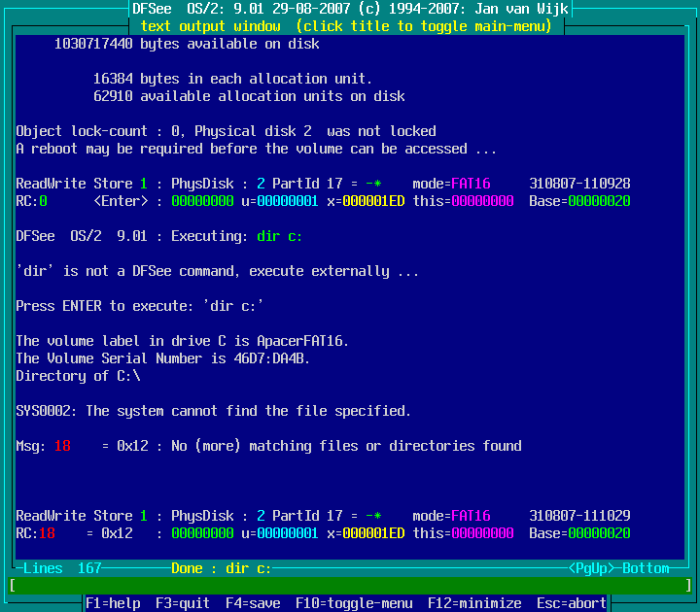Click the Lines 167 counter in the status border
This screenshot has width=700, height=612.
(62, 568)
